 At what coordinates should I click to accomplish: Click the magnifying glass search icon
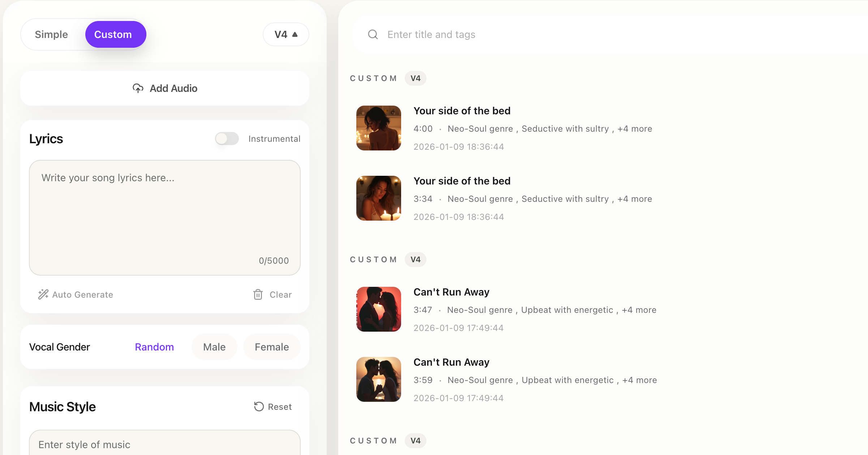tap(373, 35)
